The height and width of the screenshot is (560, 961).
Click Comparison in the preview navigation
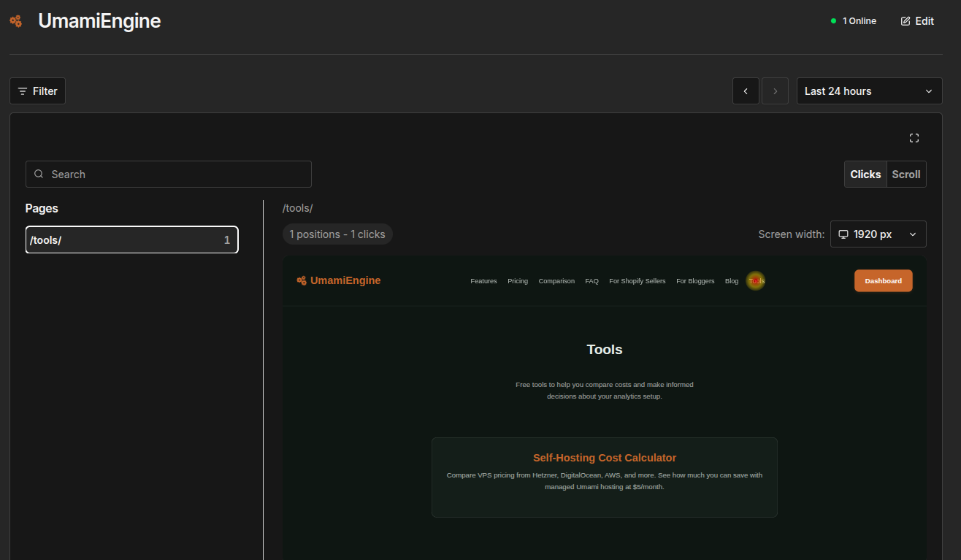pos(556,281)
